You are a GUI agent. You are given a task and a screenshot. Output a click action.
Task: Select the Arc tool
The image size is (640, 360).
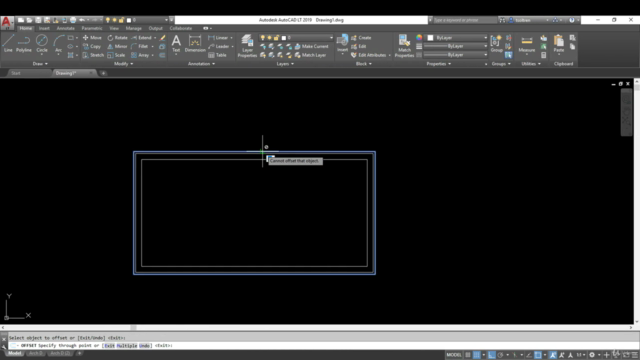coord(58,43)
